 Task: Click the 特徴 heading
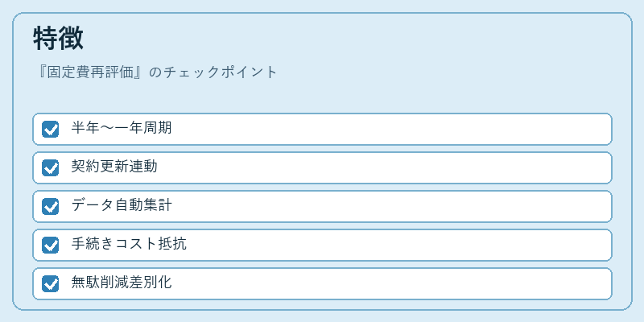(58, 39)
